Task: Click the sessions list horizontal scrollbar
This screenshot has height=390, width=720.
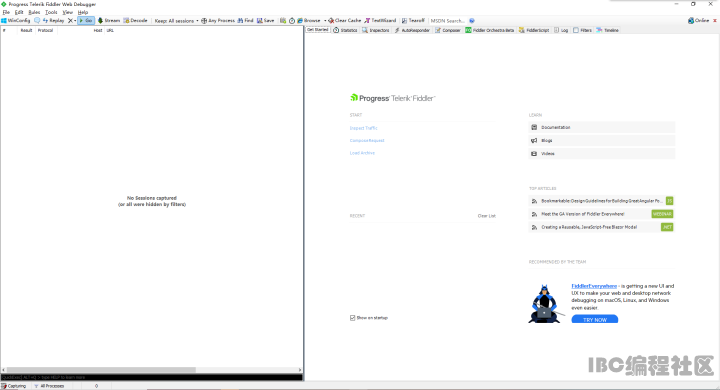Action: (152, 370)
